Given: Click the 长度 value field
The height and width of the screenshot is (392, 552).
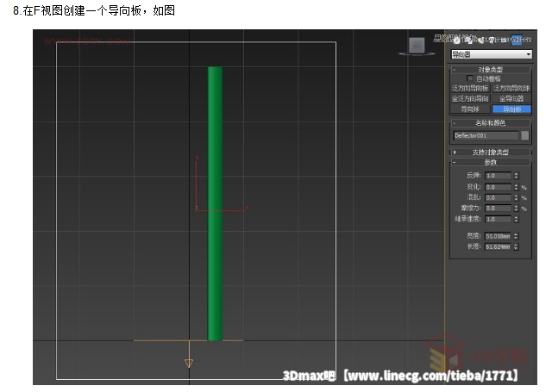Looking at the screenshot, I should [499, 246].
